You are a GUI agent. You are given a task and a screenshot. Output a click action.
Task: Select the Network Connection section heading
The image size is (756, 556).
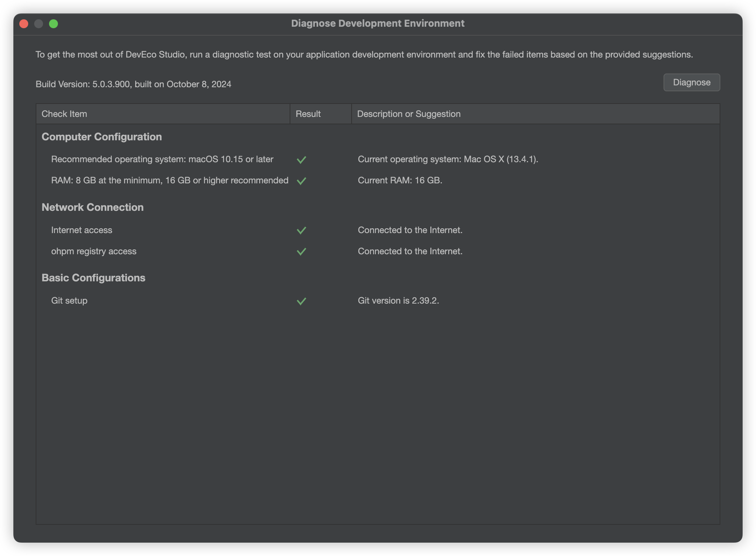click(92, 207)
